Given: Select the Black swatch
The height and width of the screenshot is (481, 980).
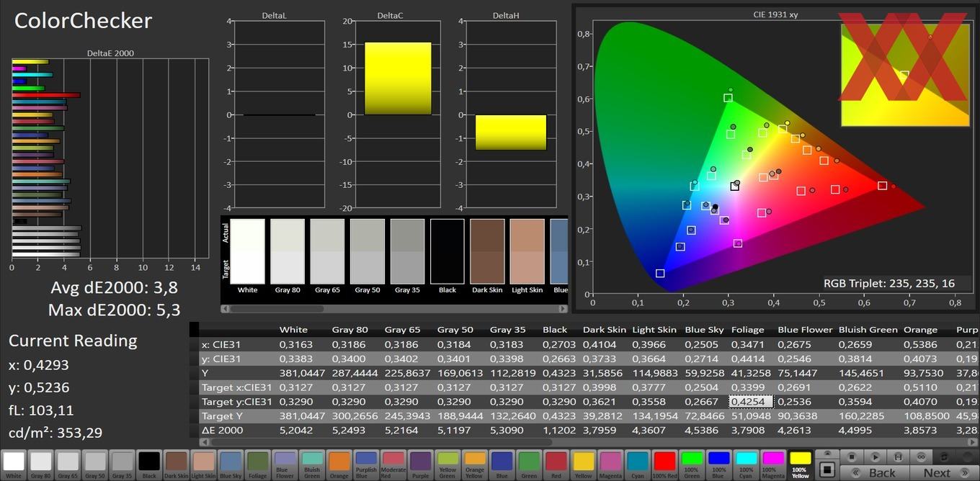Looking at the screenshot, I should tap(149, 464).
